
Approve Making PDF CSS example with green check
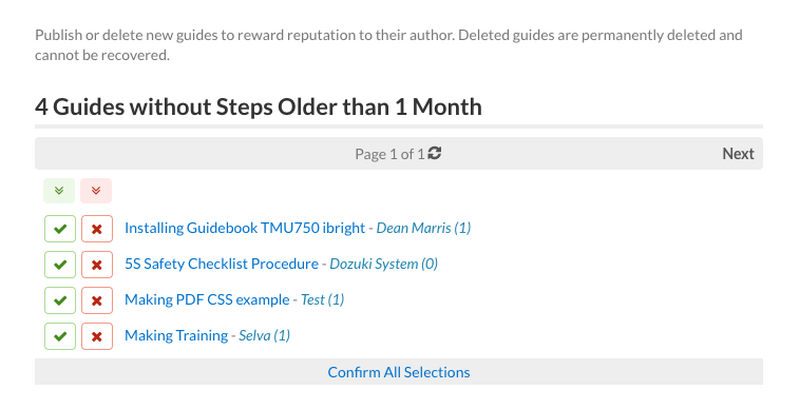(60, 300)
